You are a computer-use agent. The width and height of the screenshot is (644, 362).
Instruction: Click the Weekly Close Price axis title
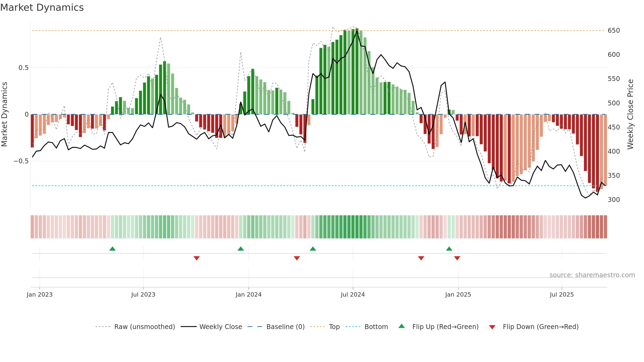630,114
